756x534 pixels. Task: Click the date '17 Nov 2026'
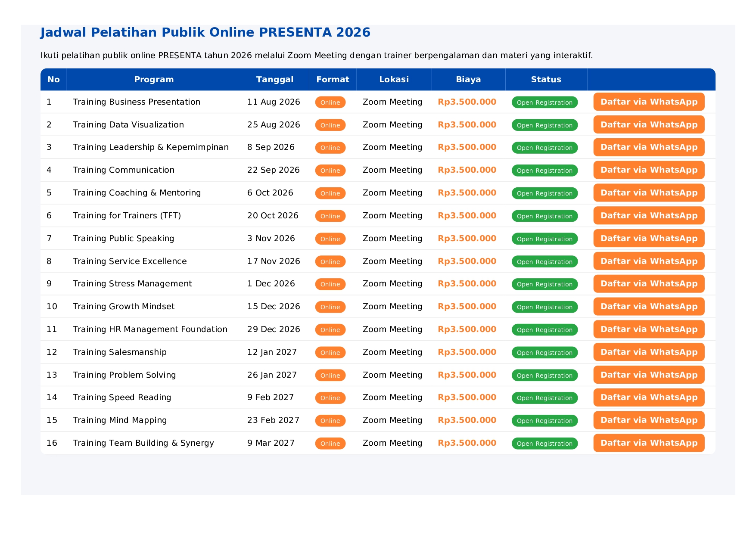click(x=274, y=261)
